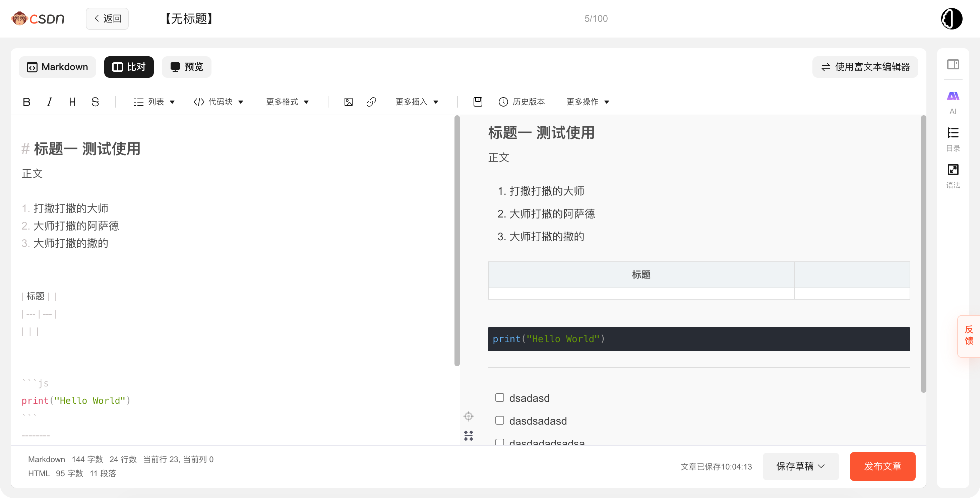
Task: Tick the dasdadadsadsa task checkbox
Action: coord(499,442)
